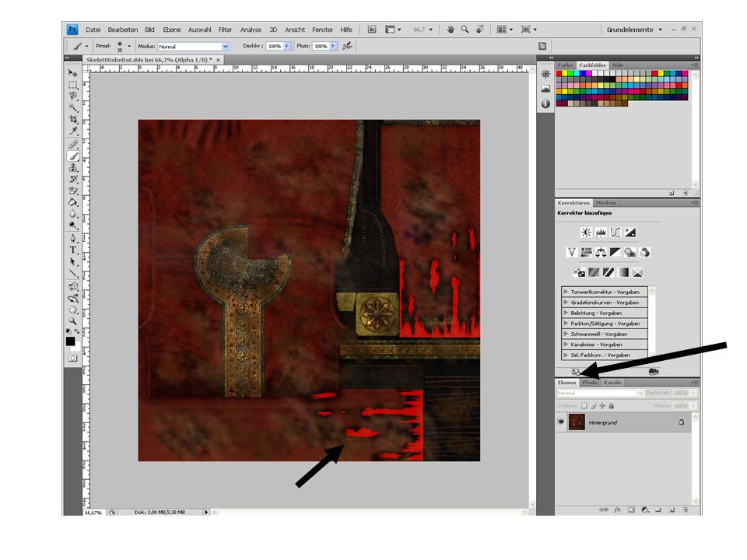Add a Brightness/Contrast adjustment

click(586, 233)
